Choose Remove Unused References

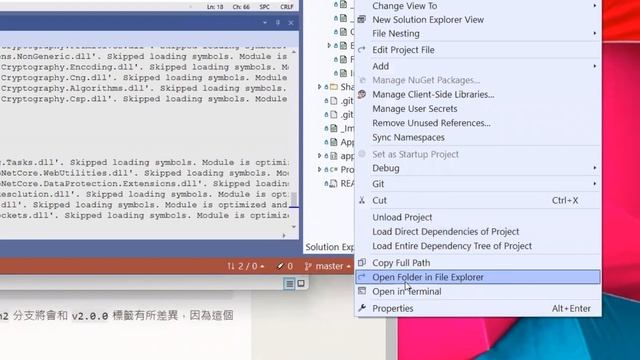coord(478,123)
